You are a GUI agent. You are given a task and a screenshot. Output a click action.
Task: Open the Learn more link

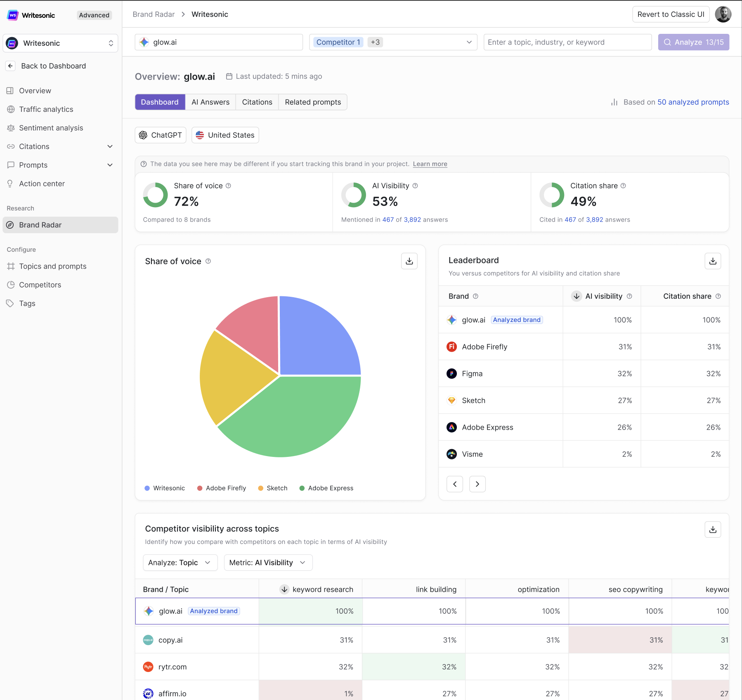tap(430, 164)
